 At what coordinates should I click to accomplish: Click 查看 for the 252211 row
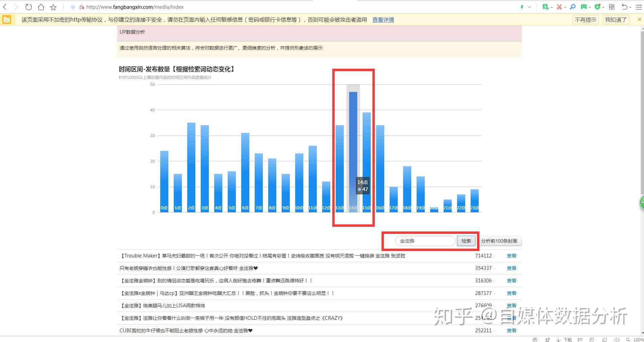tap(511, 331)
